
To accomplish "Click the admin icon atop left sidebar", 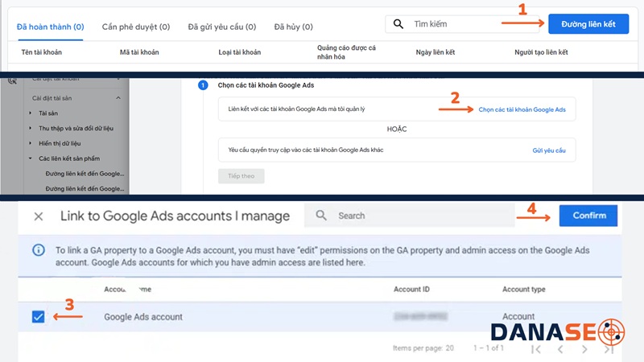I will pos(12,80).
